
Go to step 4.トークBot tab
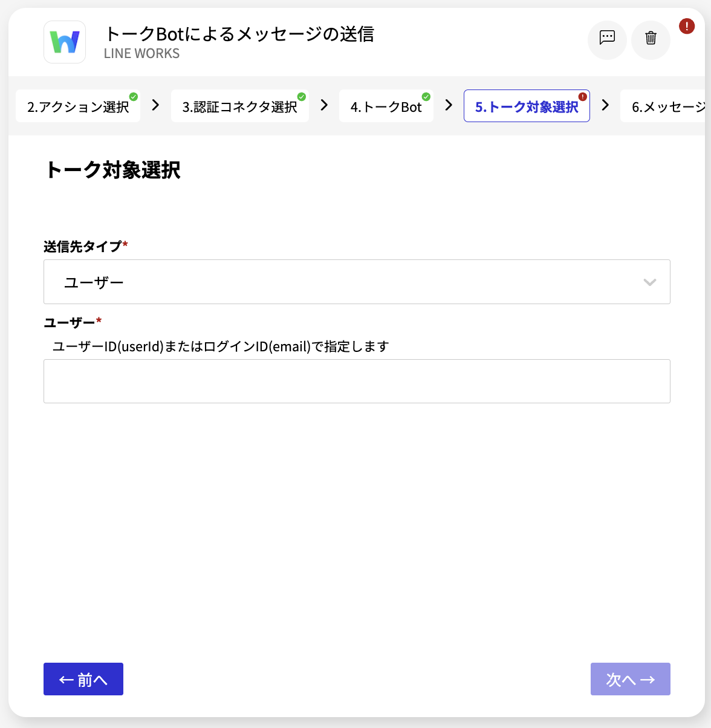(x=386, y=106)
